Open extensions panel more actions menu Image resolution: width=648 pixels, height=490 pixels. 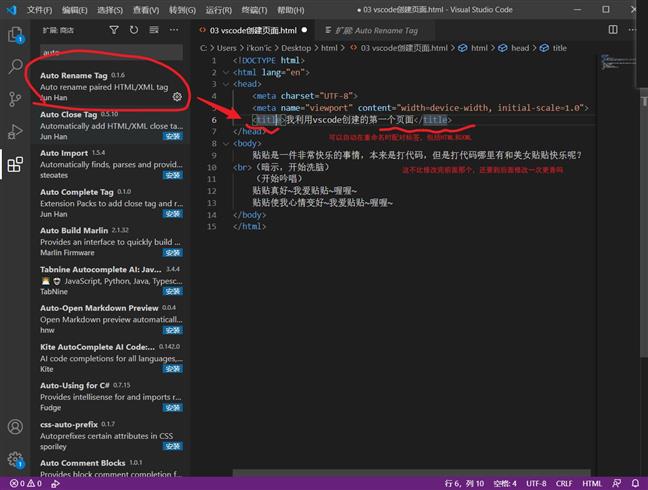174,30
